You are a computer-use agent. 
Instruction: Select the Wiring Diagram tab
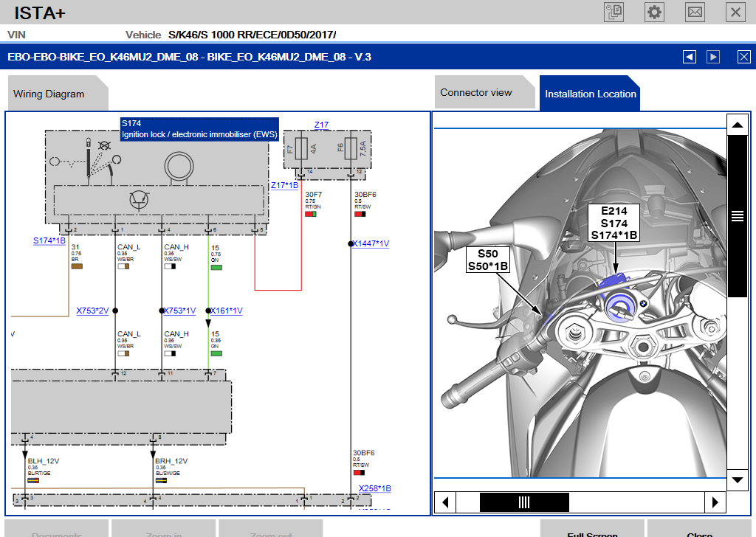pos(49,94)
